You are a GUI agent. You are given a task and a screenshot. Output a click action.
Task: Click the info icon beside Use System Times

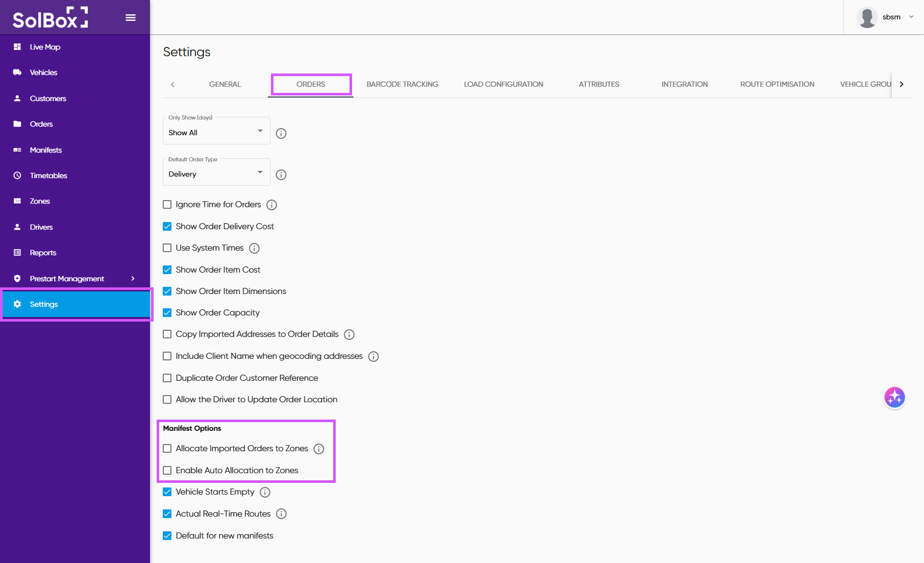(254, 249)
